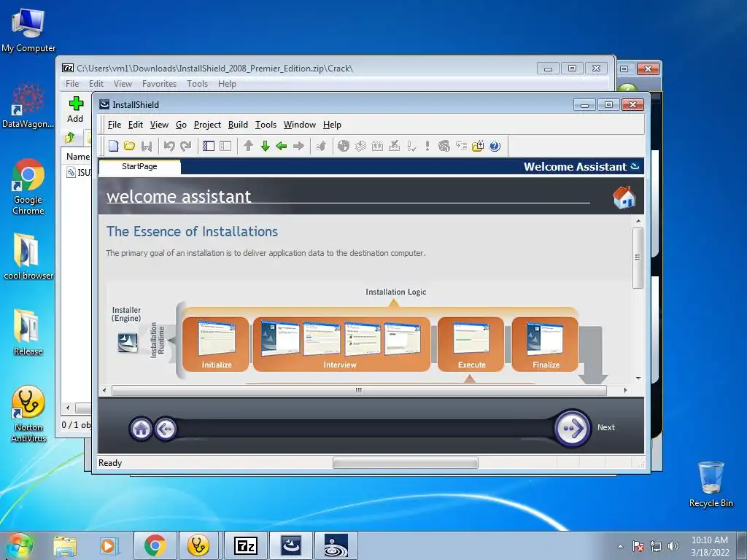The width and height of the screenshot is (747, 560).
Task: Click the bug Debug toolbar icon
Action: tap(321, 146)
